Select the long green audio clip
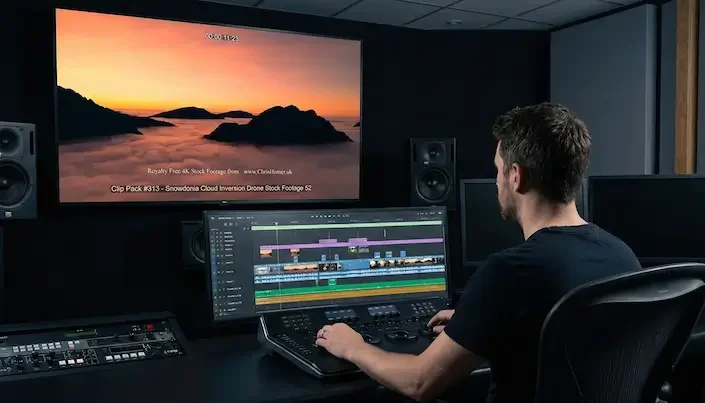 point(350,287)
